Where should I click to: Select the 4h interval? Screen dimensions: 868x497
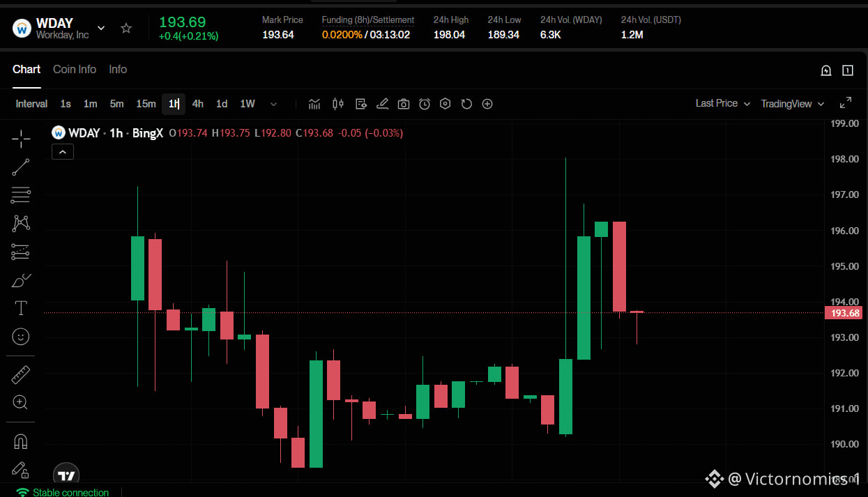tap(198, 104)
